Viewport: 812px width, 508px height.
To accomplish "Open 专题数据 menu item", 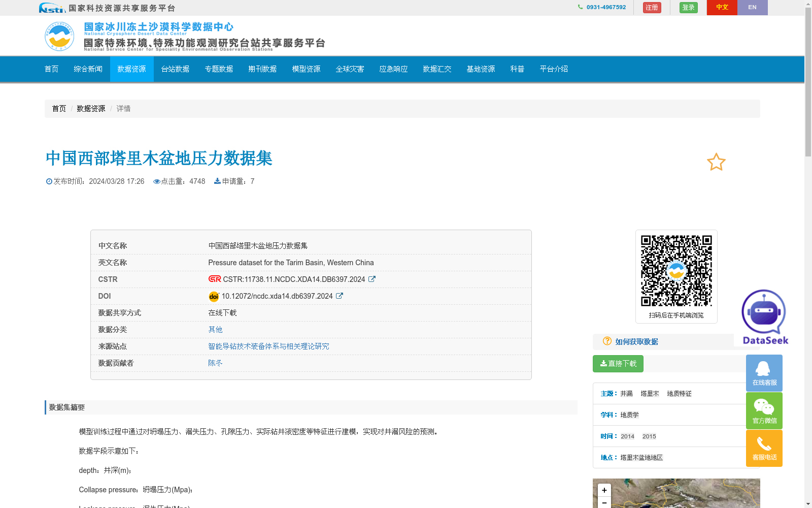I will 219,69.
